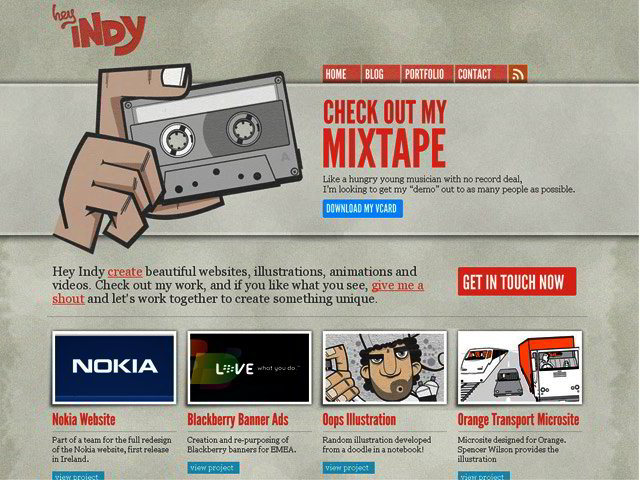Open the Orange Transport thumbnail image
Viewport: 640px width, 481px height.
520,367
